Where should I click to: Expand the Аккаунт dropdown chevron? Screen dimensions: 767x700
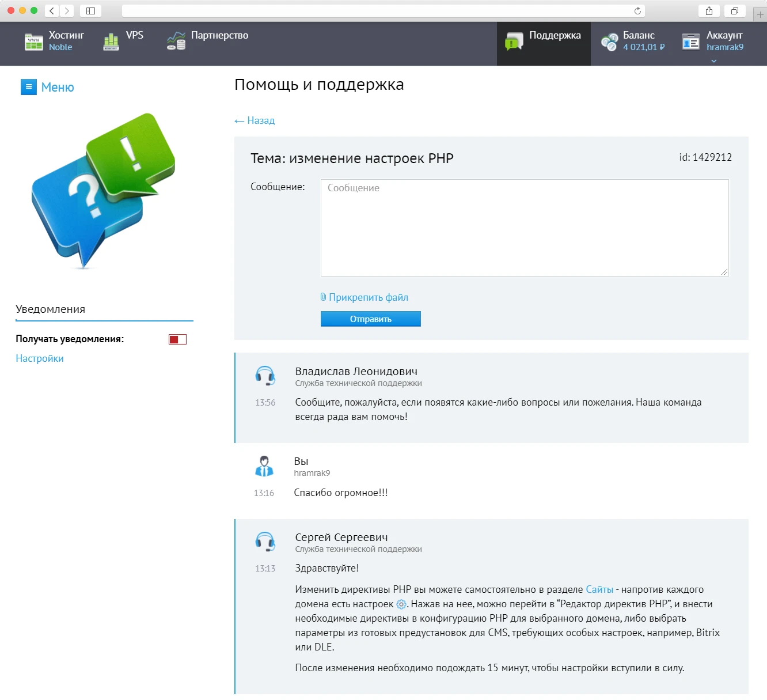714,61
